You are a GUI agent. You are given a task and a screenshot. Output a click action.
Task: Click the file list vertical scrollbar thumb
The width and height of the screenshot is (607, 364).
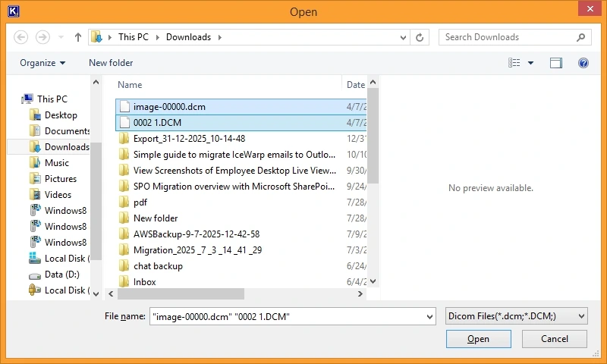coord(373,136)
